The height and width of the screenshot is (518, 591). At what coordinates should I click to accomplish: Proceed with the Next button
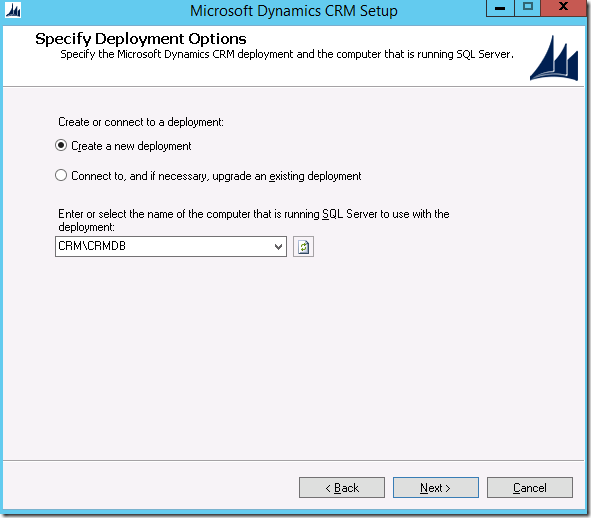(x=436, y=488)
